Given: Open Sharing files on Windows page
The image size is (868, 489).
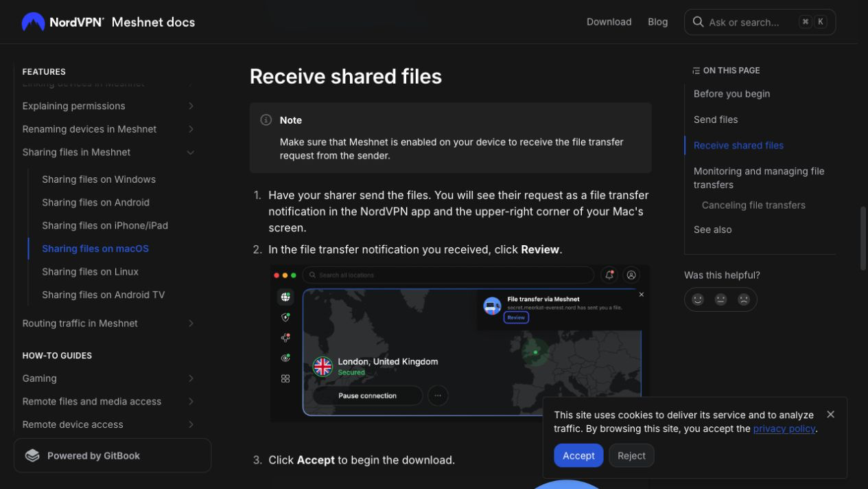Looking at the screenshot, I should (99, 179).
